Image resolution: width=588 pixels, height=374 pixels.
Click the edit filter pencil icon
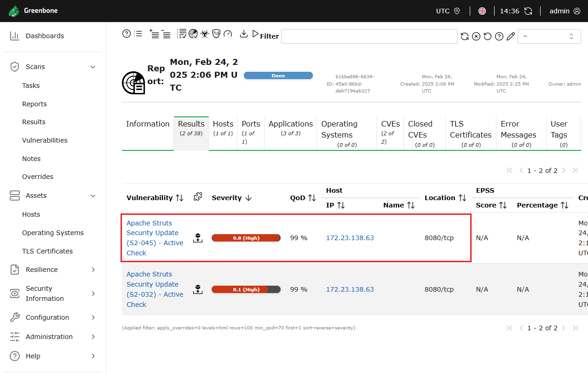[511, 36]
